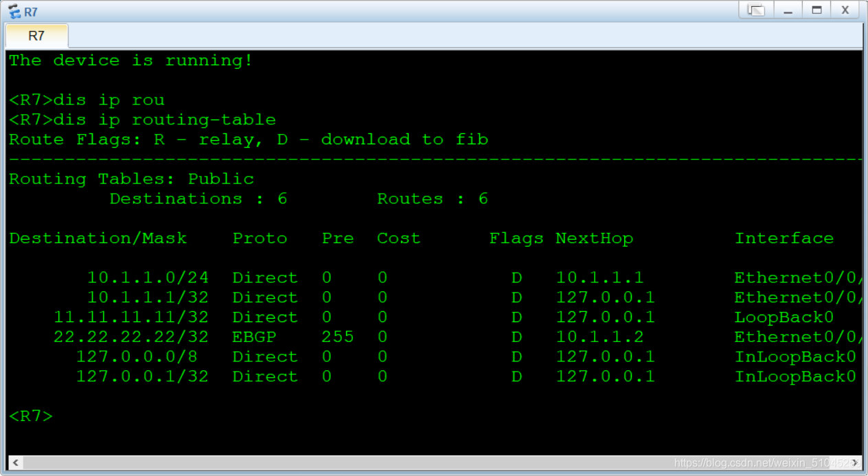
Task: Click the 'NextHop' column header
Action: (x=595, y=238)
